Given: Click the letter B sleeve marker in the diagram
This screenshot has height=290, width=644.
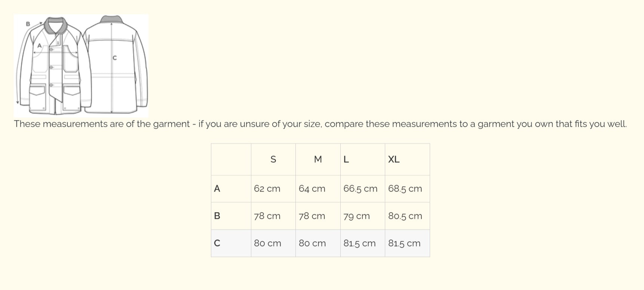Looking at the screenshot, I should [x=28, y=24].
